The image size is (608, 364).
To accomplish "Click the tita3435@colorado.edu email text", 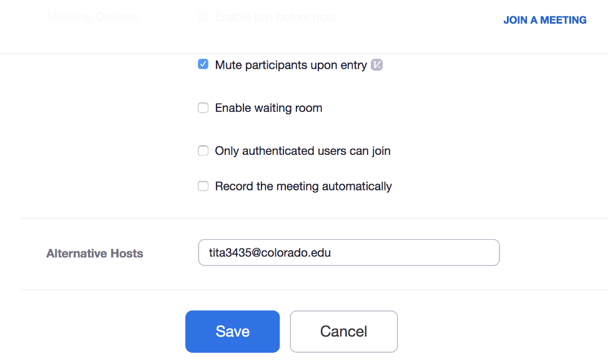I will 270,253.
